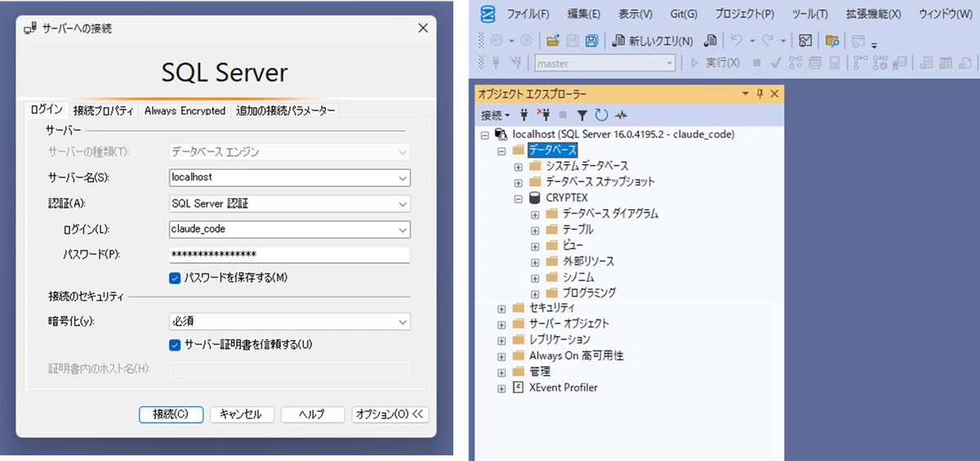Click the navigate-back arrow toolbar icon
980x461 pixels.
coord(495,40)
